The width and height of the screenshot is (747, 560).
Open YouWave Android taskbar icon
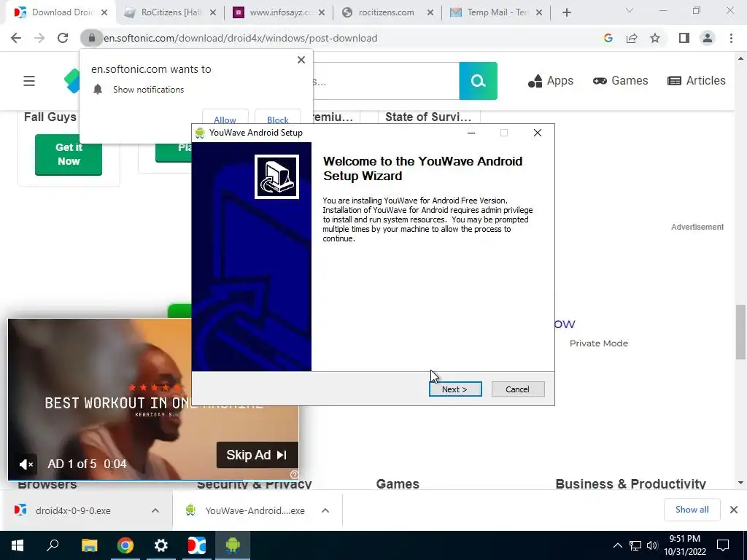click(233, 545)
